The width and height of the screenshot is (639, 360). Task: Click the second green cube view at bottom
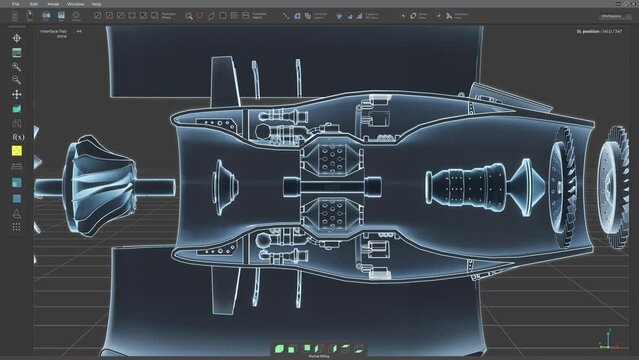[291, 349]
